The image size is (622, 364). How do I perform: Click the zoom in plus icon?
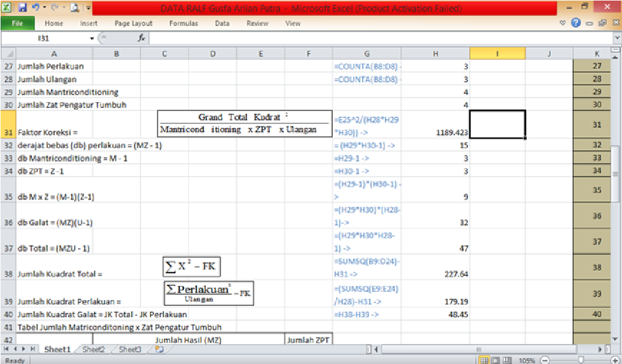[615, 360]
